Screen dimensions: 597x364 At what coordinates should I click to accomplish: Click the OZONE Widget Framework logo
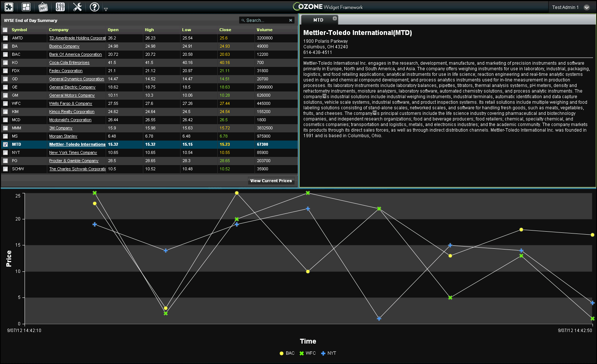328,7
